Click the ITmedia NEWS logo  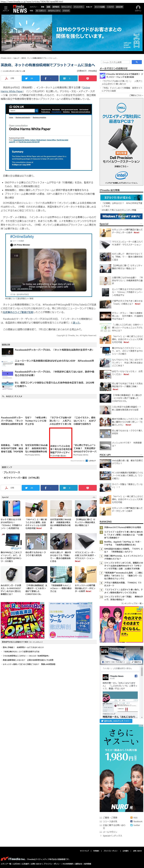(x=20, y=9)
